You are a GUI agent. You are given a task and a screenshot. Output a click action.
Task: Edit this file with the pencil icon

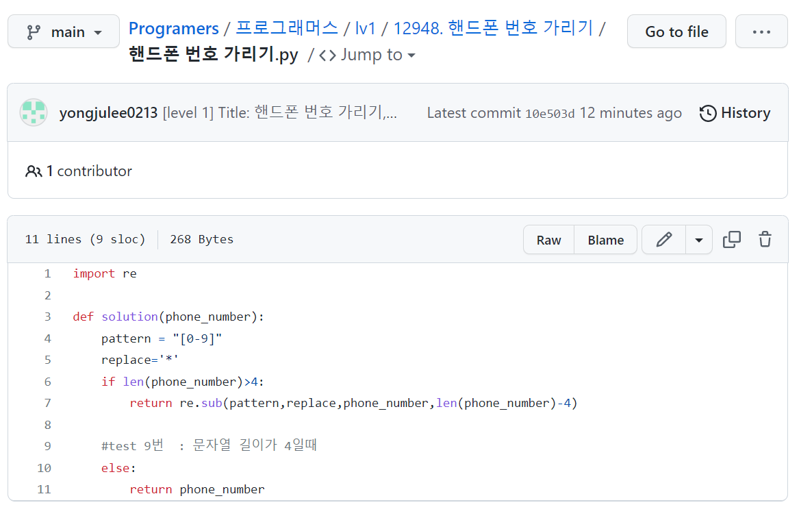tap(664, 240)
